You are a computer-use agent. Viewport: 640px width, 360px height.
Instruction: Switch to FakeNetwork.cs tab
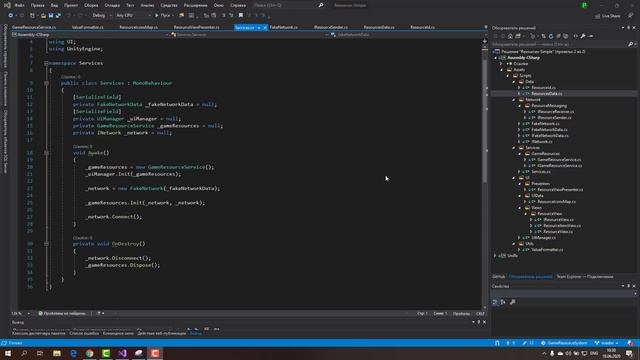[x=284, y=27]
